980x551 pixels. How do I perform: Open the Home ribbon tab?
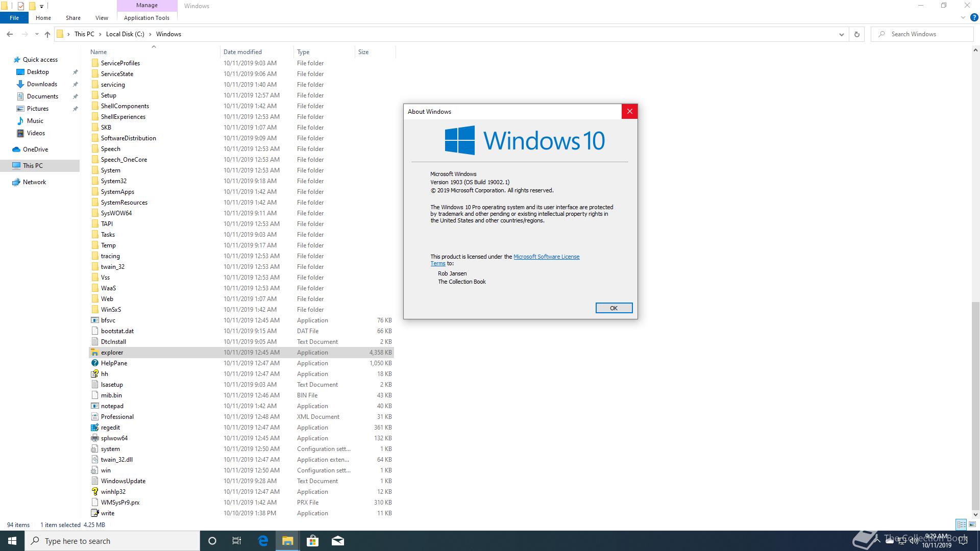tap(43, 17)
